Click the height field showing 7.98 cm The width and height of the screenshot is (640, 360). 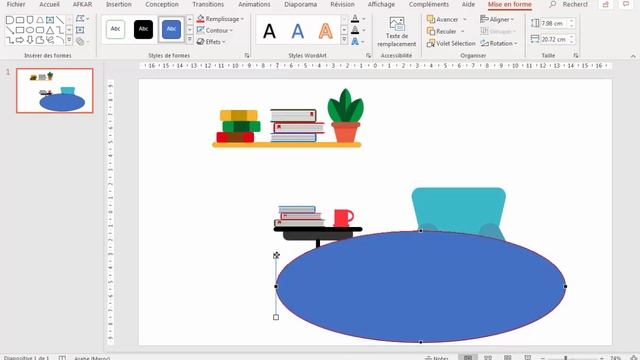click(x=554, y=23)
